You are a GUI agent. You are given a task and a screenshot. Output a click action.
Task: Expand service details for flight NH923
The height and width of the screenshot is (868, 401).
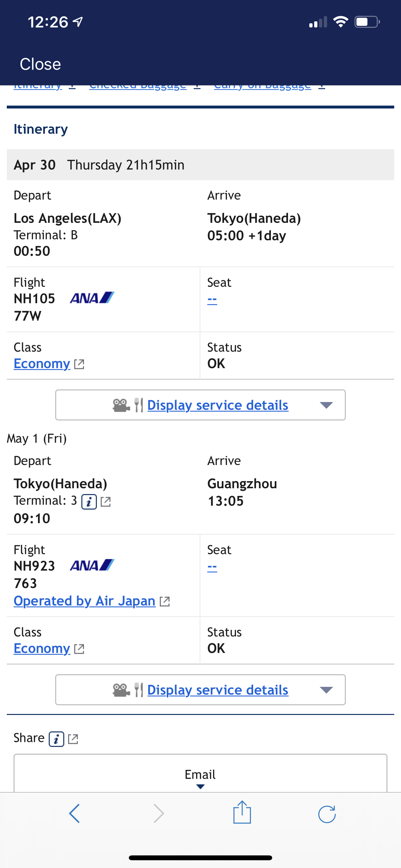pos(200,690)
